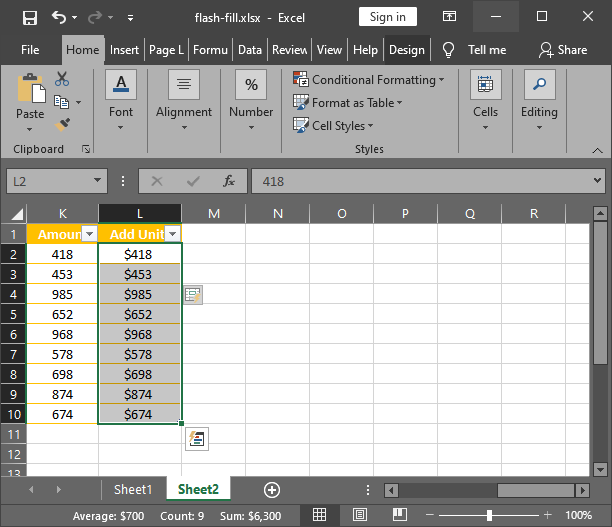Image resolution: width=612 pixels, height=527 pixels.
Task: Open the Number format group
Action: (x=251, y=101)
